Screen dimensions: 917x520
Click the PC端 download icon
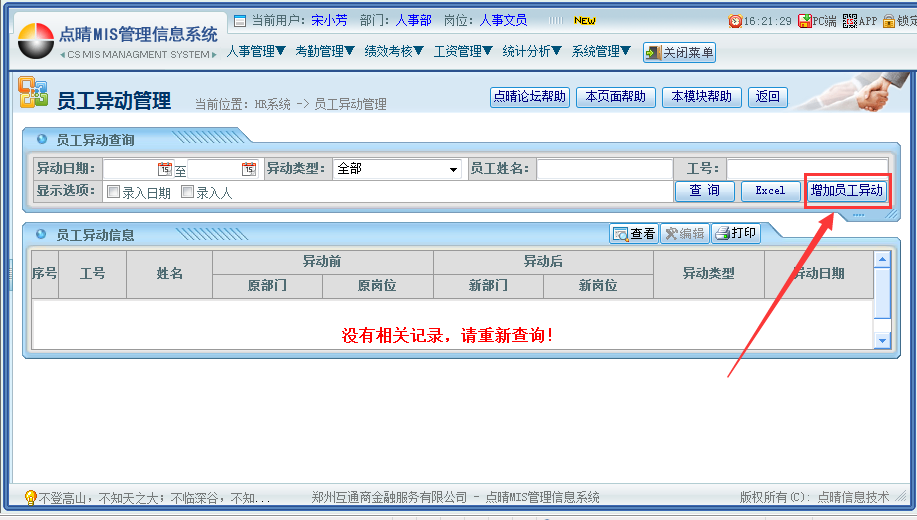(804, 20)
